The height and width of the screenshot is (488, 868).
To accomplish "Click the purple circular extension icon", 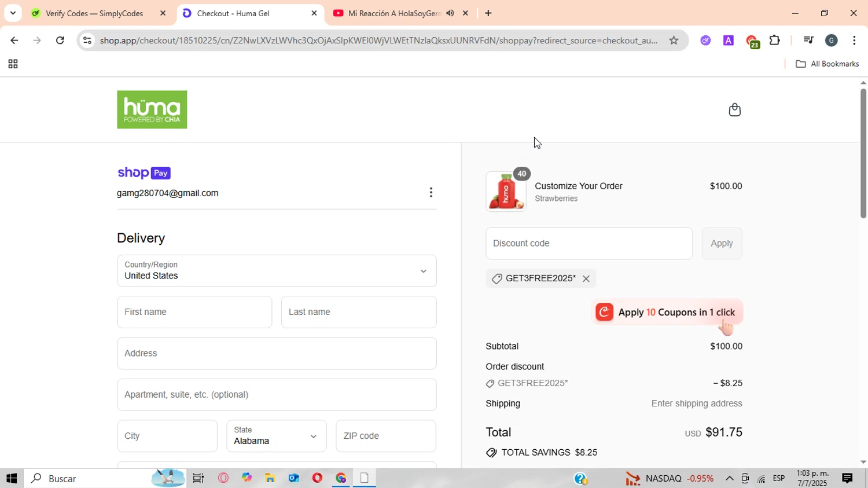I will pos(705,41).
